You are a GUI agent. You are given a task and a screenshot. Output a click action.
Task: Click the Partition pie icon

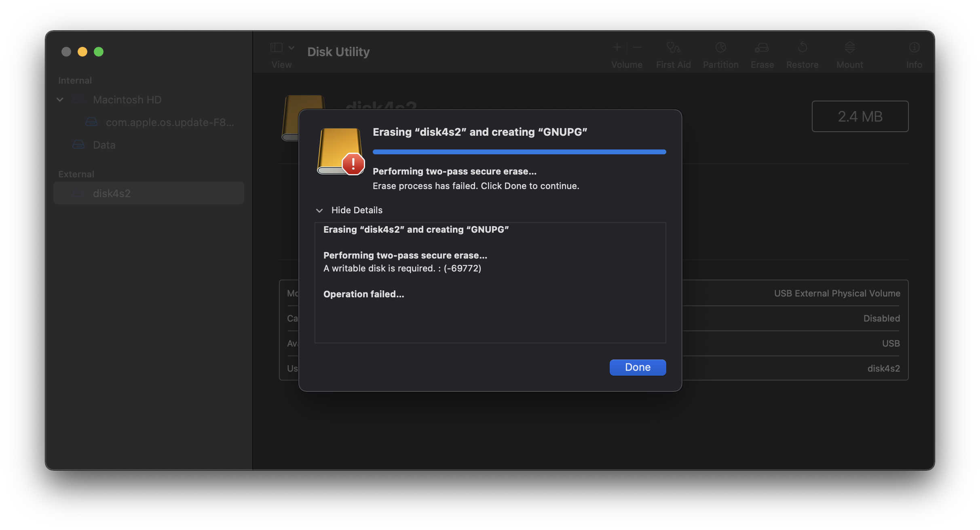[720, 48]
